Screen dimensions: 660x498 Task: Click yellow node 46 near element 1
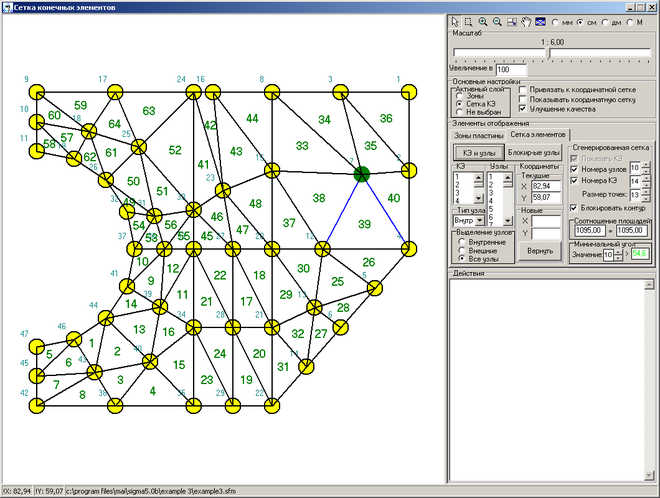[x=74, y=339]
